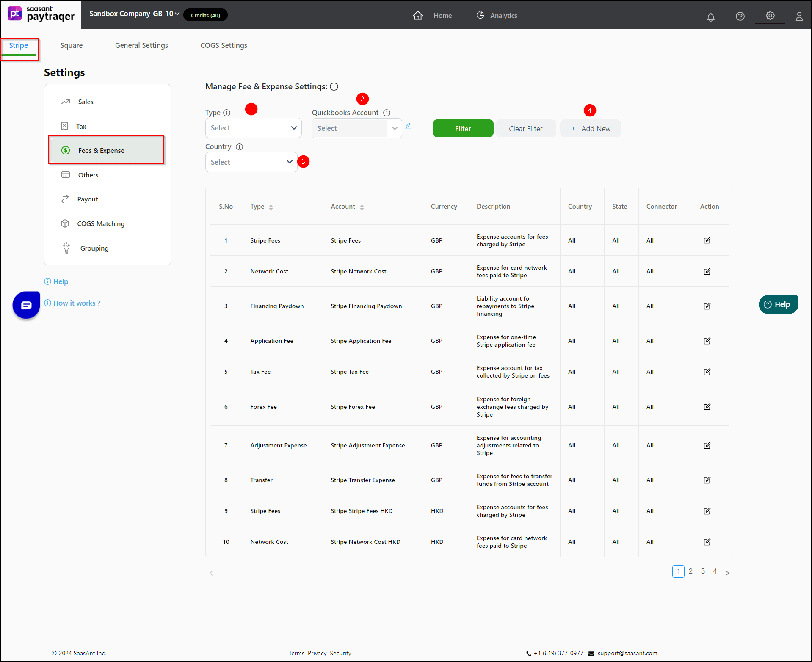
Task: Sort table by Type column
Action: 271,207
